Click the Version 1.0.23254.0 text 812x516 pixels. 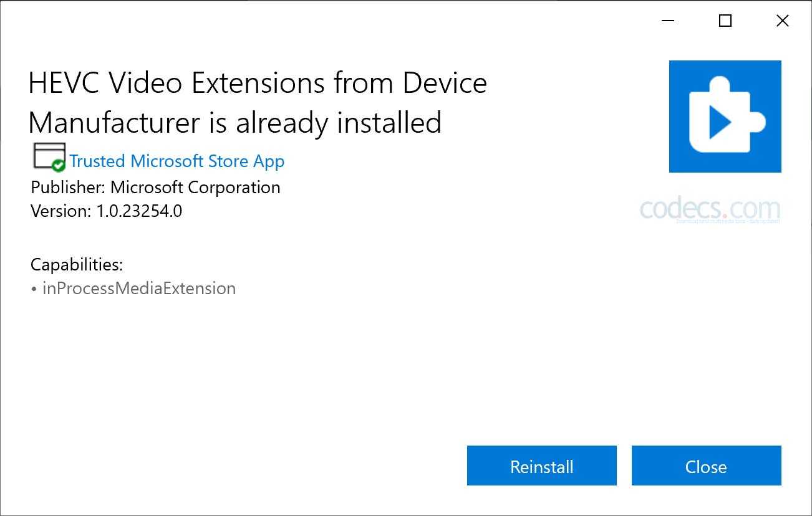(106, 211)
